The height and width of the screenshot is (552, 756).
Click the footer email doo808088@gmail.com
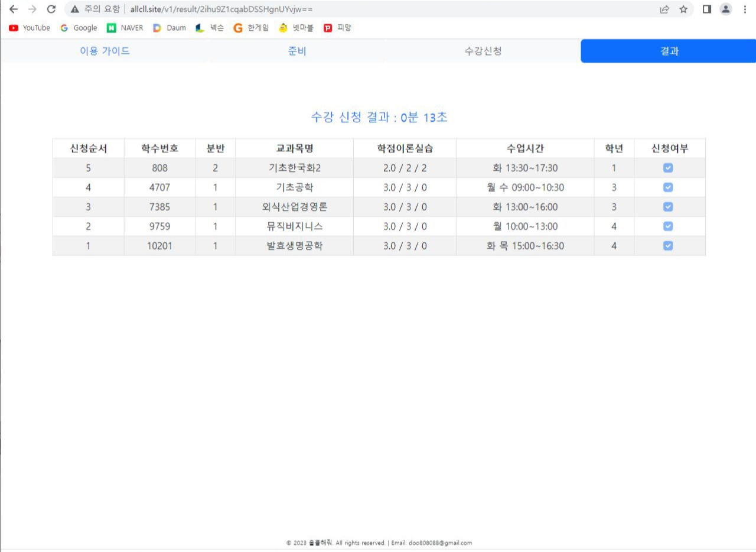click(x=440, y=543)
